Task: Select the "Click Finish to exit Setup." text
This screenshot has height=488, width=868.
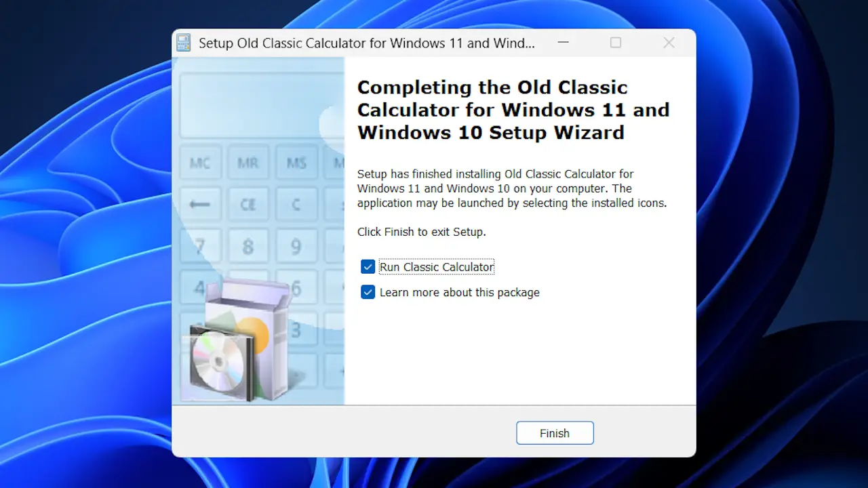Action: (x=422, y=232)
